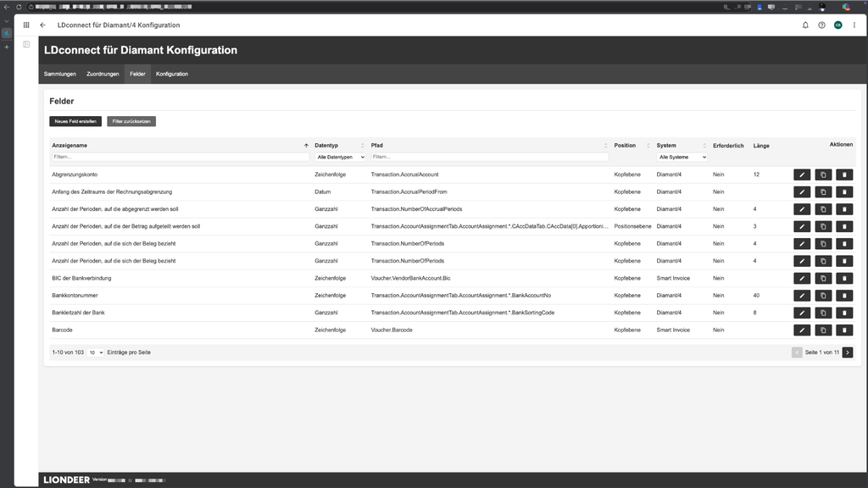
Task: Copy the BIC der Bankverbindung field
Action: 823,278
